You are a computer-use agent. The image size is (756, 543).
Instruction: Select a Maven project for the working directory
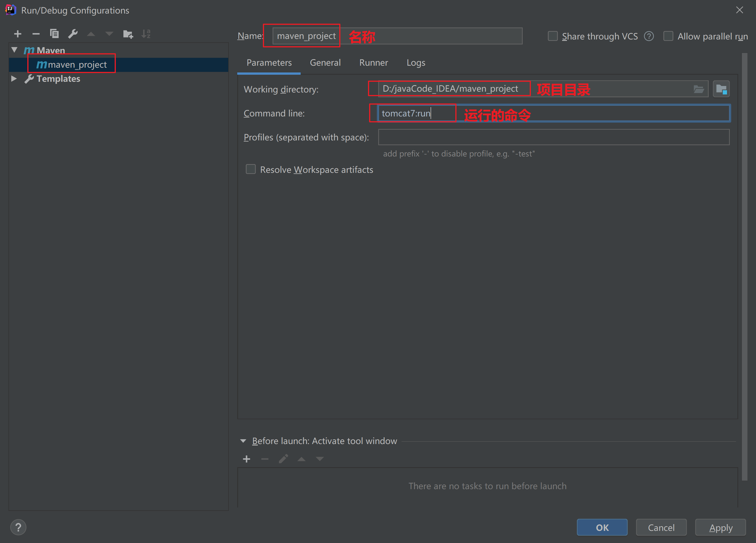tap(721, 89)
